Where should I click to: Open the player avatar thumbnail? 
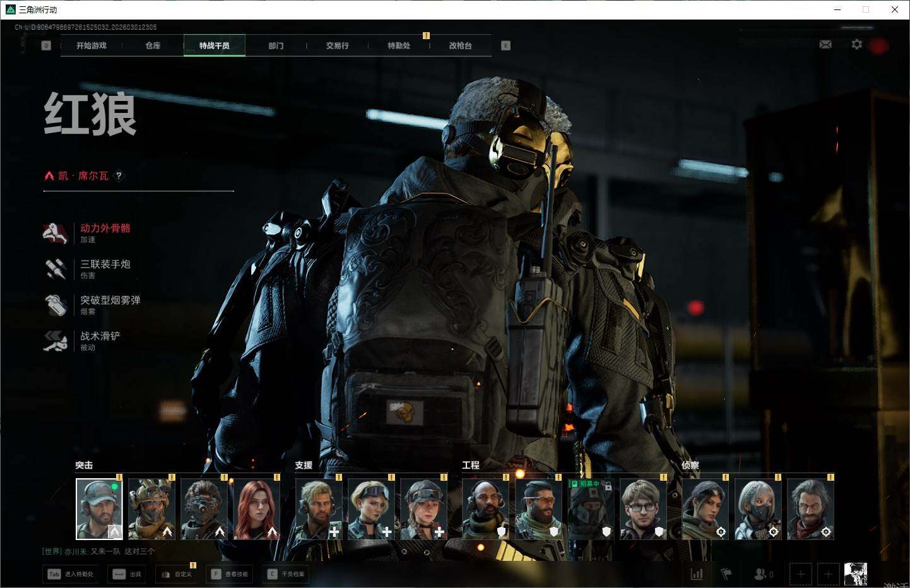click(856, 574)
